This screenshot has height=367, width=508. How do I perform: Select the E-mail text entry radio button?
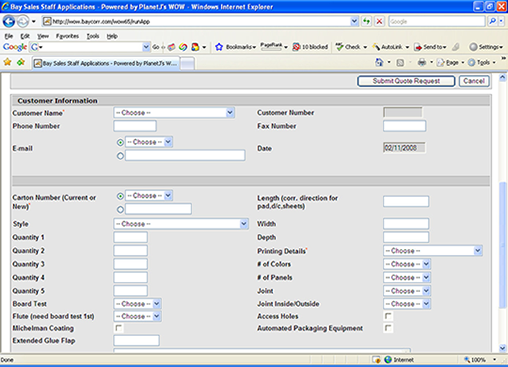click(x=120, y=156)
